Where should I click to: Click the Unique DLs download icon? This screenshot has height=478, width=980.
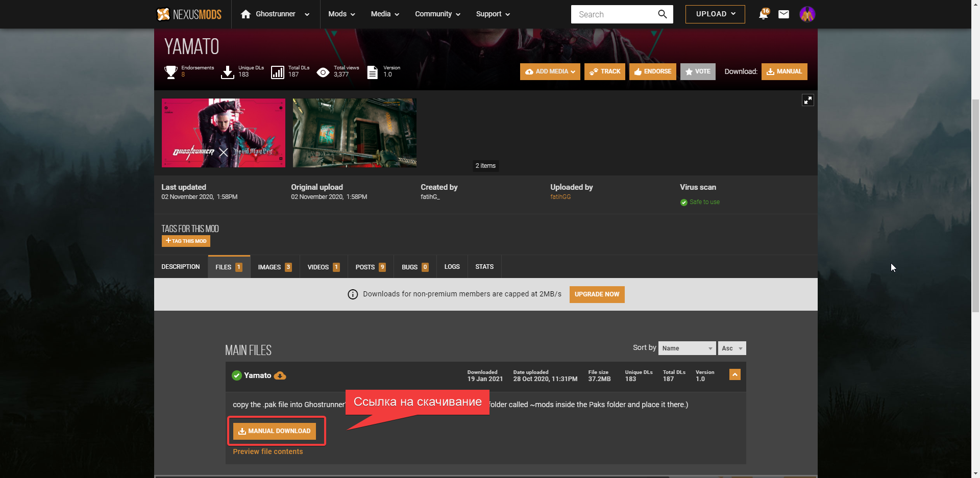point(228,72)
